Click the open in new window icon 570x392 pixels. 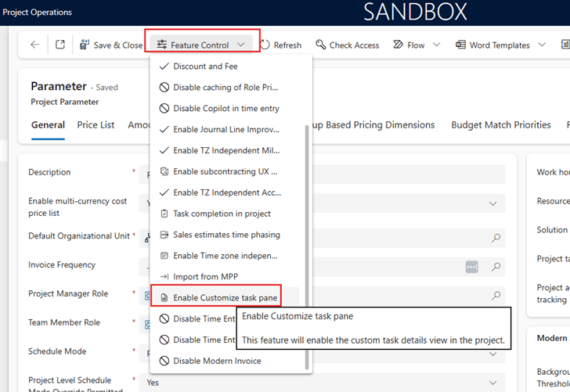pos(60,45)
